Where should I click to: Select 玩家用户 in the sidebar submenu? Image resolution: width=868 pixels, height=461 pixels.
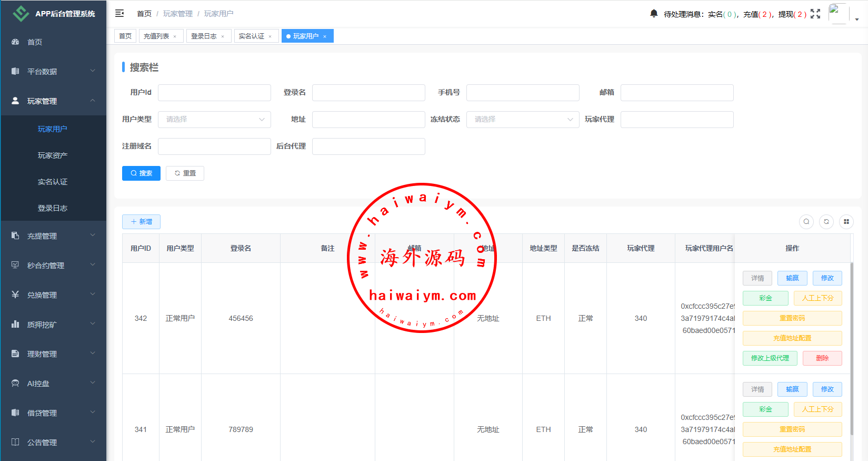coord(53,129)
